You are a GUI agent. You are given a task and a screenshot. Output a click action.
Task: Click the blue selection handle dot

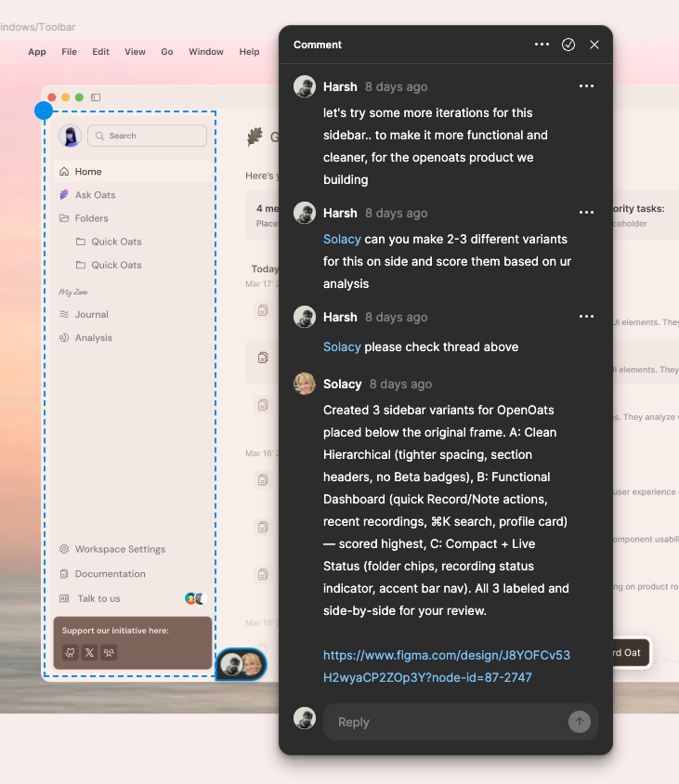pos(44,111)
